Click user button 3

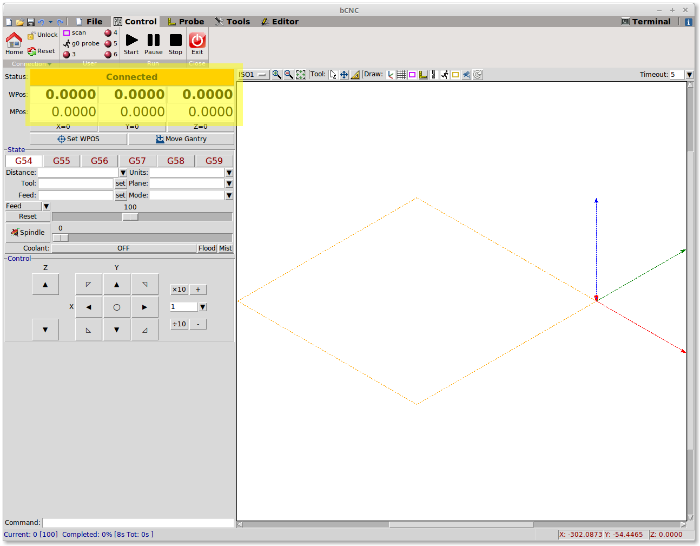[69, 54]
